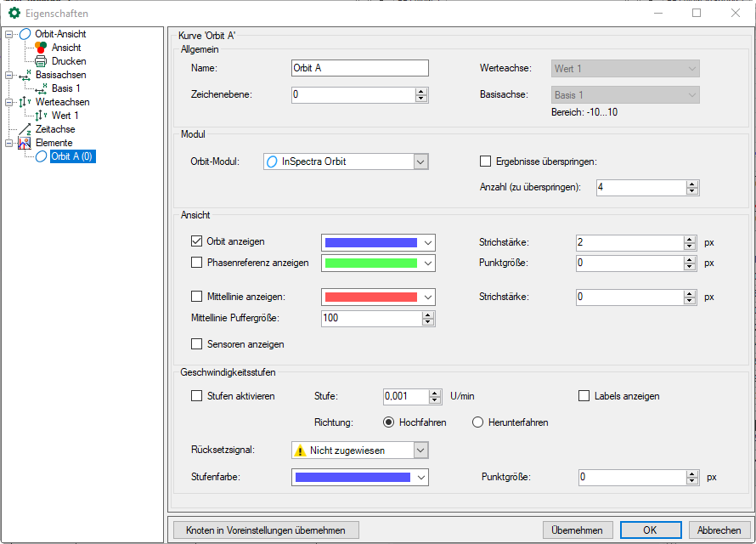Image resolution: width=756 pixels, height=544 pixels.
Task: Click the Basisachsen axis icon
Action: (x=25, y=75)
